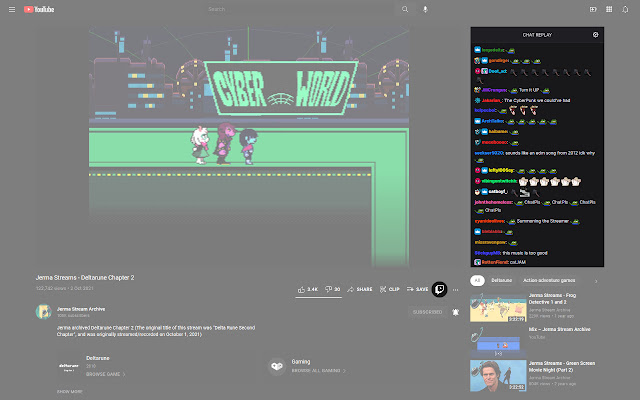Show more filter chips with arrow

tap(596, 281)
